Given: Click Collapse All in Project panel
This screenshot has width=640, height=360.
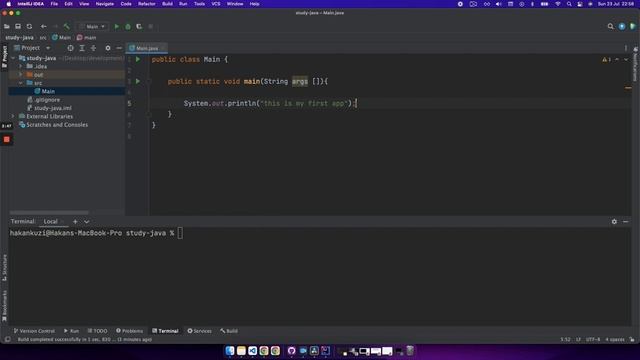Looking at the screenshot, I should click(93, 48).
